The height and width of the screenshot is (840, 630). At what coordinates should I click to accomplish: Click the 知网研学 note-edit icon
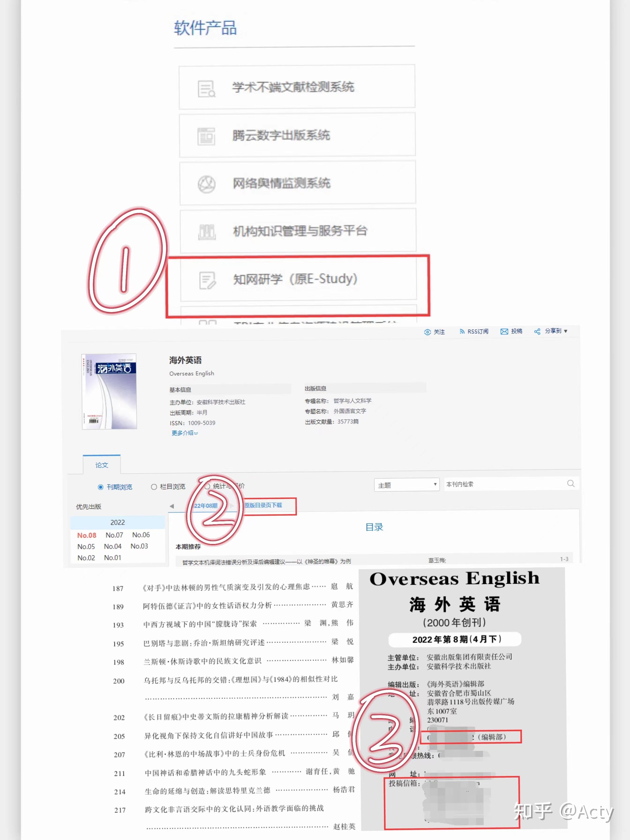point(208,280)
